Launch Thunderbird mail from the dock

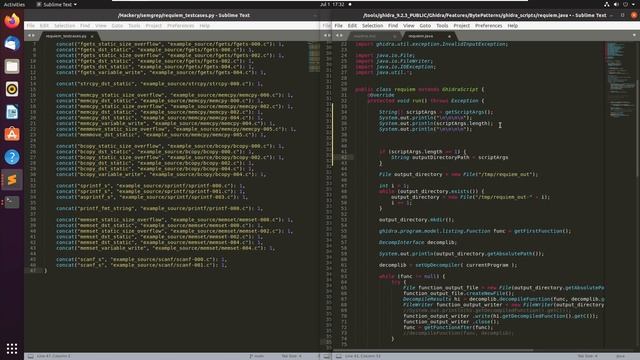pos(12,43)
